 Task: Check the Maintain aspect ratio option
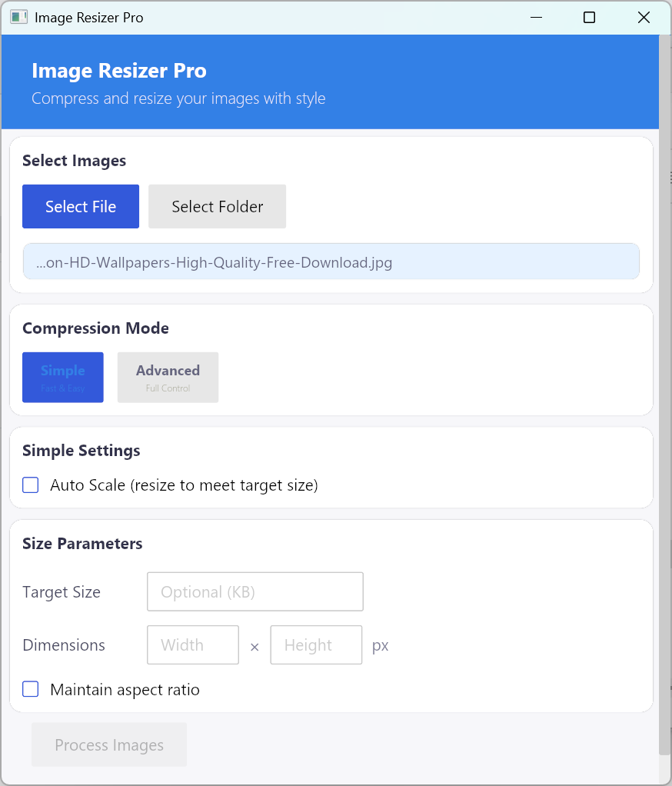point(30,689)
